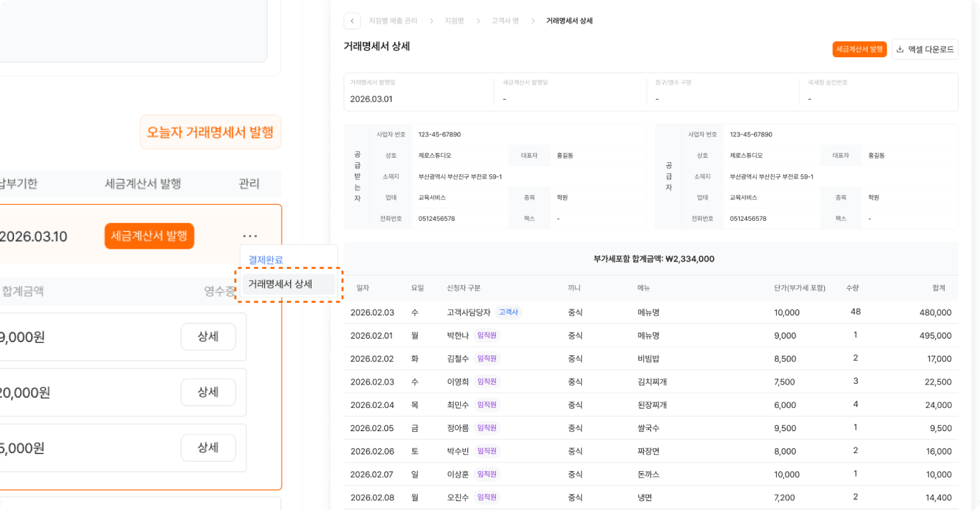The width and height of the screenshot is (980, 511).
Task: Click 세금계산서 발행 in the 2026.03.10 row
Action: point(149,236)
